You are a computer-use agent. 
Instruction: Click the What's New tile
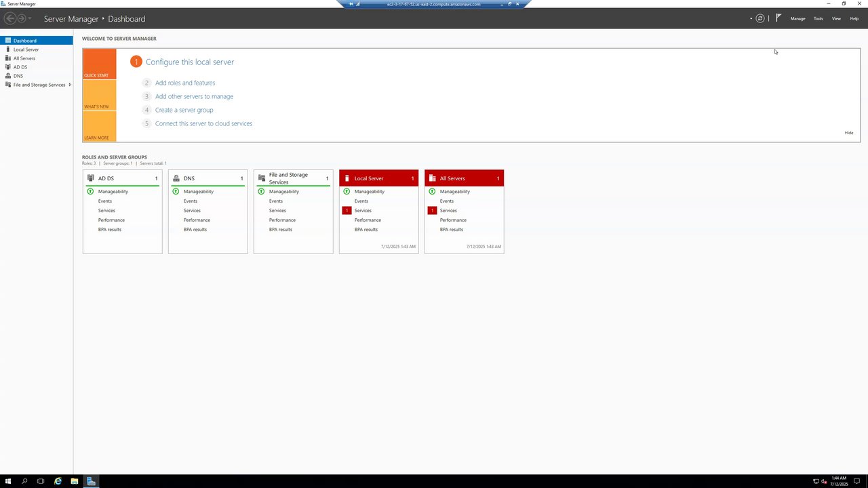point(99,95)
